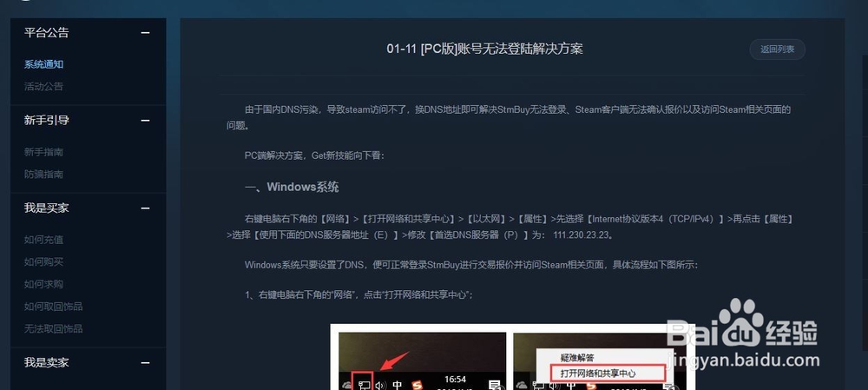This screenshot has height=390, width=868.
Task: Open 如何购买 help page
Action: 43,262
